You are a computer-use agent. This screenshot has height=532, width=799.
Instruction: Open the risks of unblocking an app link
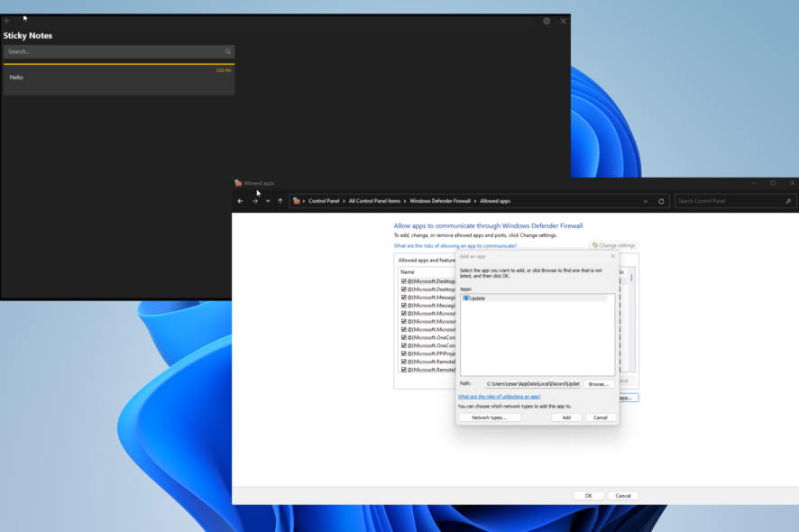click(x=499, y=398)
